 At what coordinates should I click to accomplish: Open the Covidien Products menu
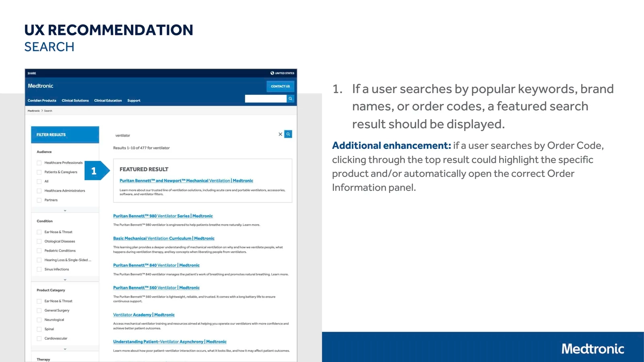click(42, 101)
